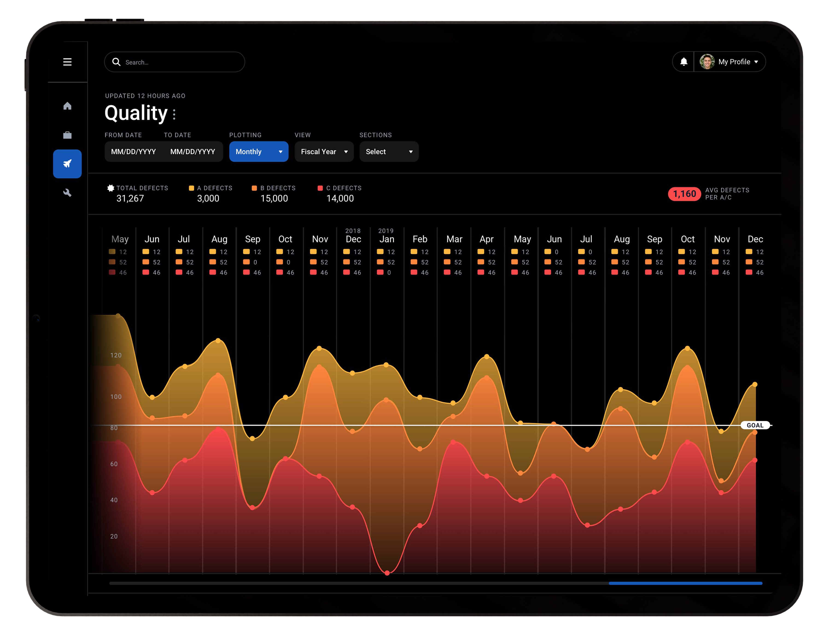Open Quality title three-dot menu
Image resolution: width=829 pixels, height=644 pixels.
[174, 114]
